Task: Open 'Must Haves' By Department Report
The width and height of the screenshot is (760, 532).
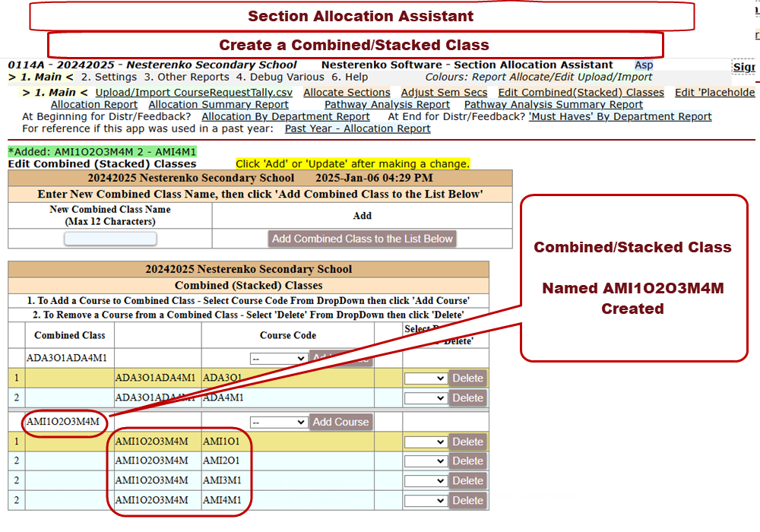Action: 620,117
